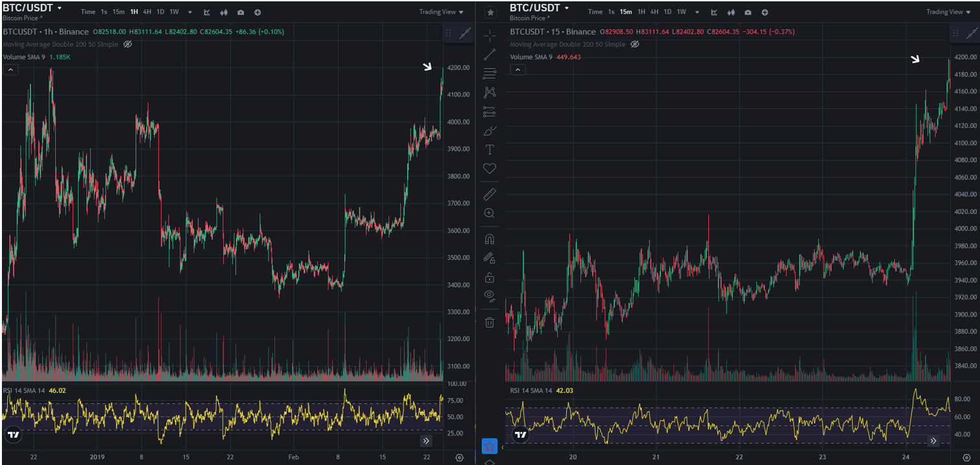Screen dimensions: 980x465
Task: Expand more time intervals on right chart
Action: point(697,12)
